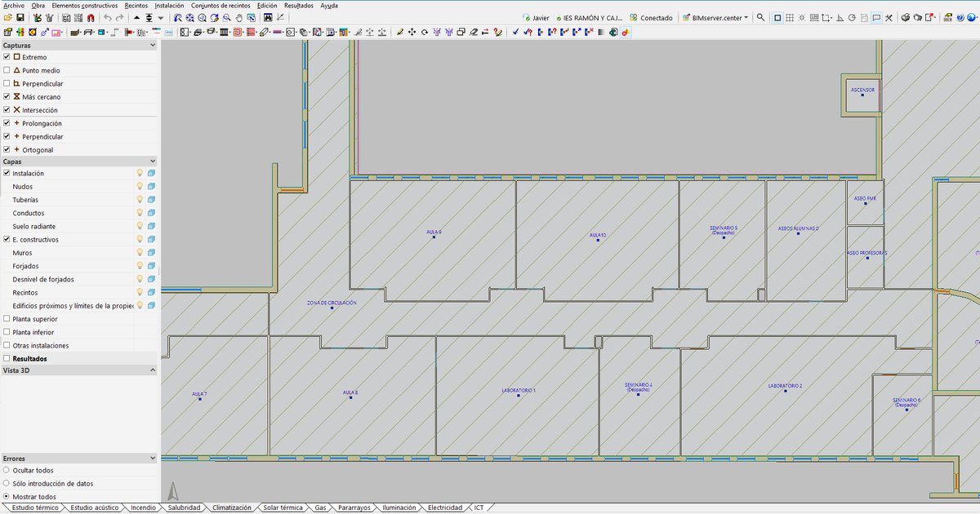Check the Planta superior layer checkbox
The height and width of the screenshot is (514, 980).
pos(7,319)
